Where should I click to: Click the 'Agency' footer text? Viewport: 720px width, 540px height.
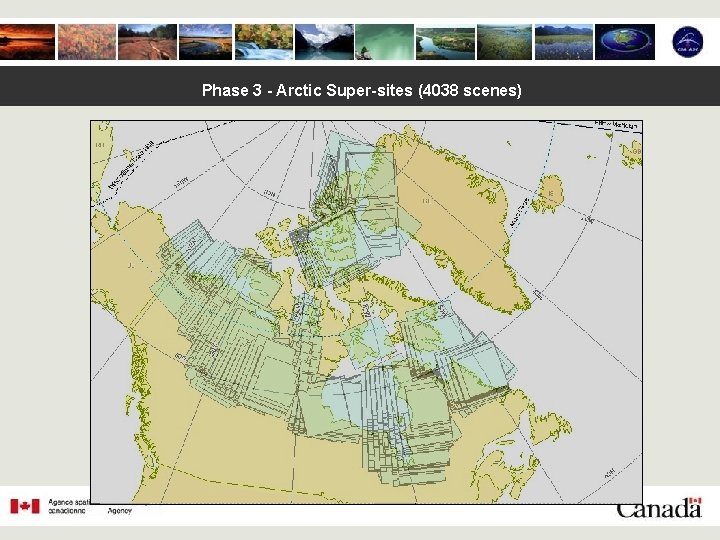(120, 510)
